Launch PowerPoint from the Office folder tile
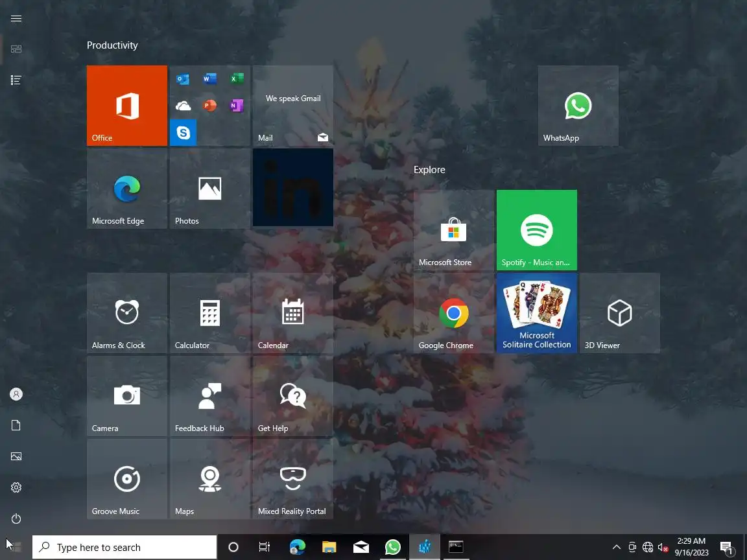Viewport: 747px width, 560px height. tap(210, 105)
